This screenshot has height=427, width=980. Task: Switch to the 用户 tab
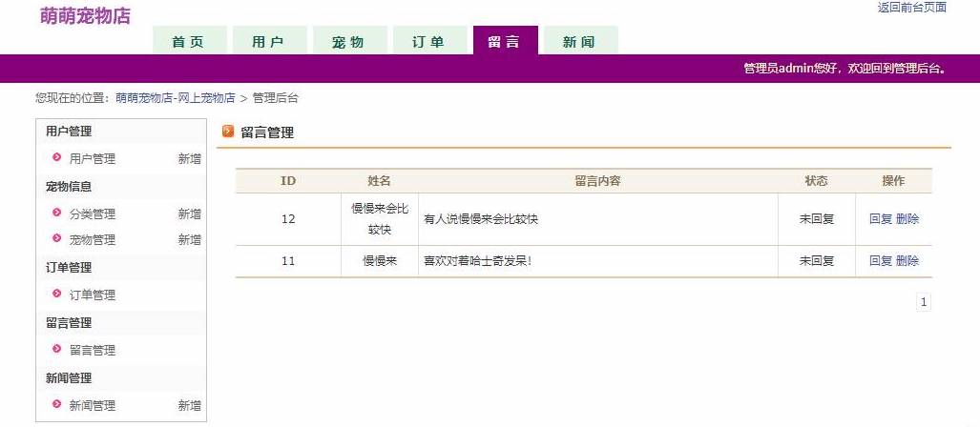point(269,42)
